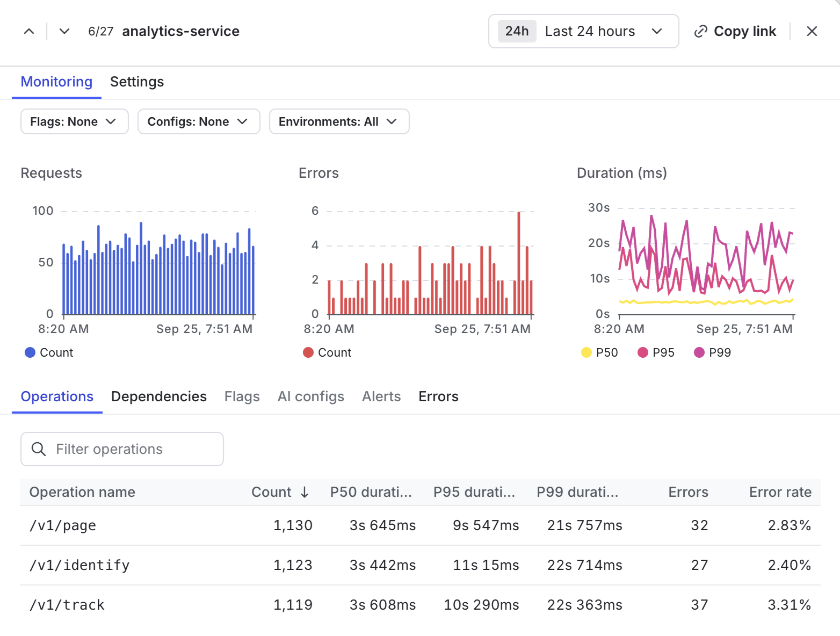Switch to the Settings tab
840x636 pixels.
[137, 82]
